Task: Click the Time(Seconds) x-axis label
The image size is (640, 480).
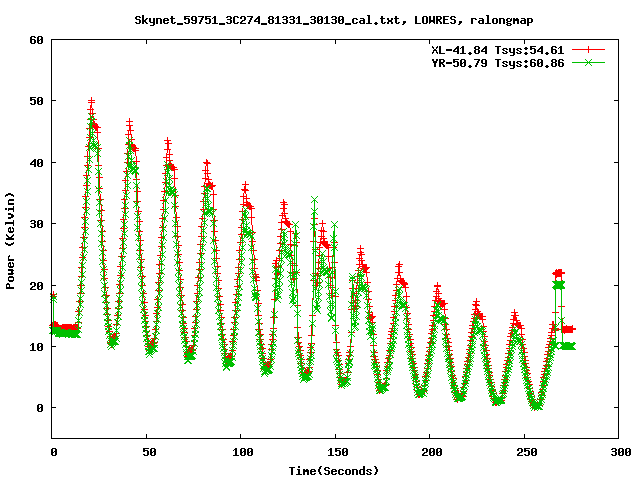Action: click(x=335, y=470)
